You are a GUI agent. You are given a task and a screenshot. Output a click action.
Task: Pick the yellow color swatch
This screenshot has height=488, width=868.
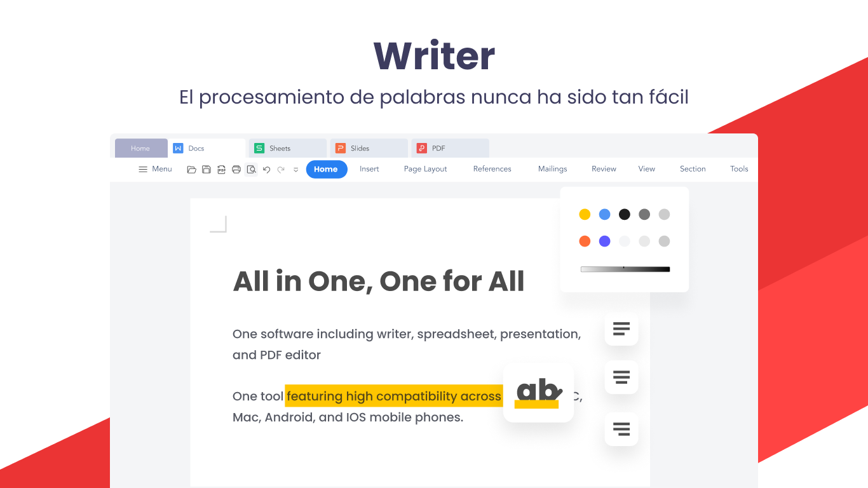point(585,215)
